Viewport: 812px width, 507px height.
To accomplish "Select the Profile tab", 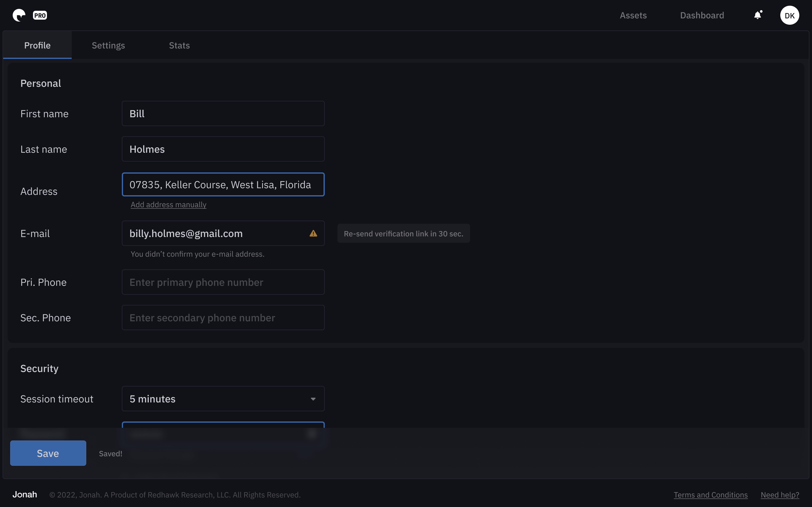I will tap(37, 45).
